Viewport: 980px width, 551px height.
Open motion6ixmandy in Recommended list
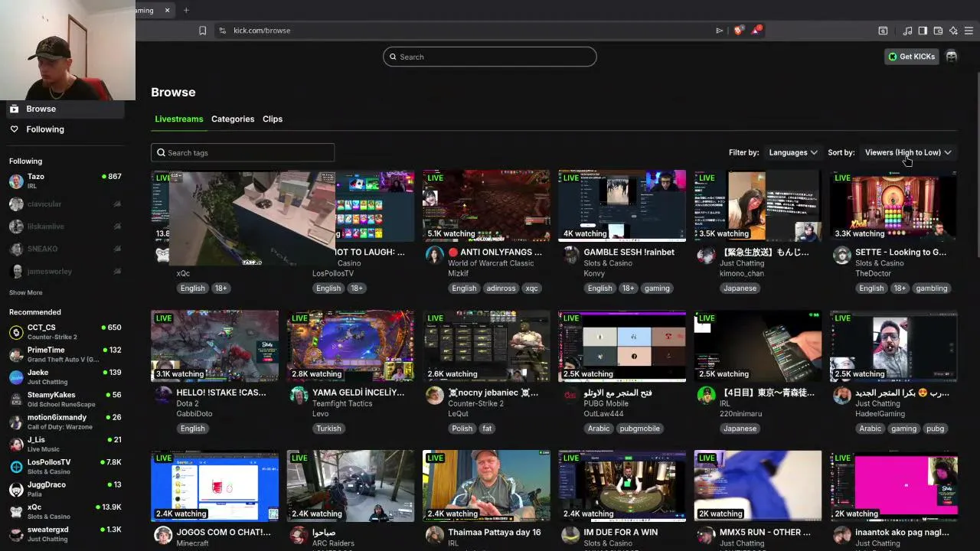point(65,422)
